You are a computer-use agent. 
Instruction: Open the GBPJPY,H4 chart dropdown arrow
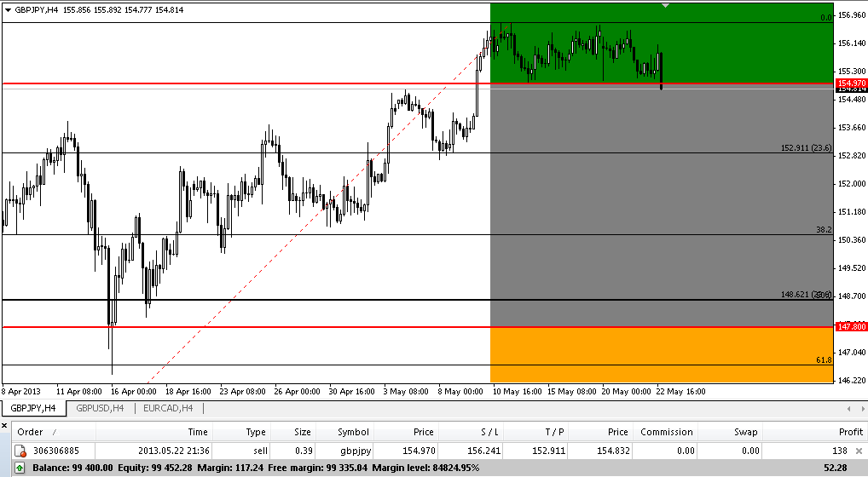(x=8, y=10)
